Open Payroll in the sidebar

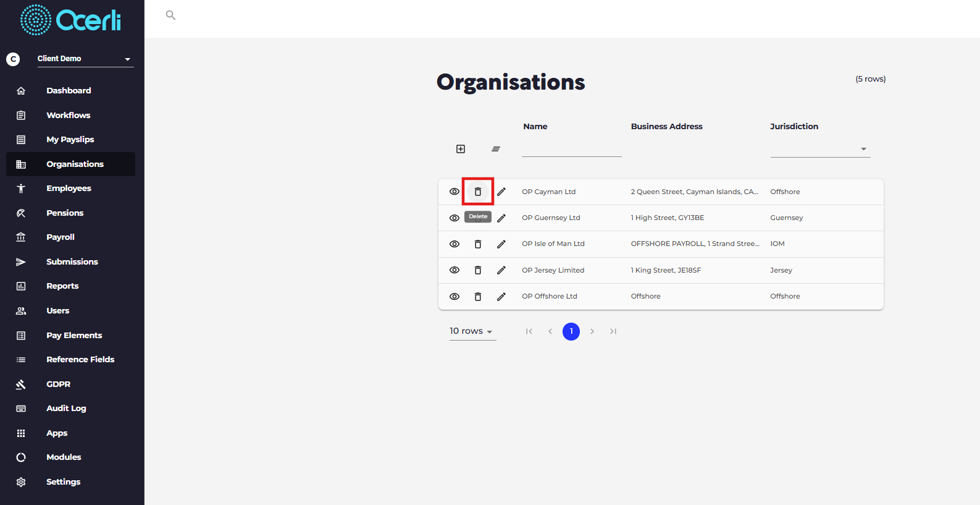click(x=70, y=237)
